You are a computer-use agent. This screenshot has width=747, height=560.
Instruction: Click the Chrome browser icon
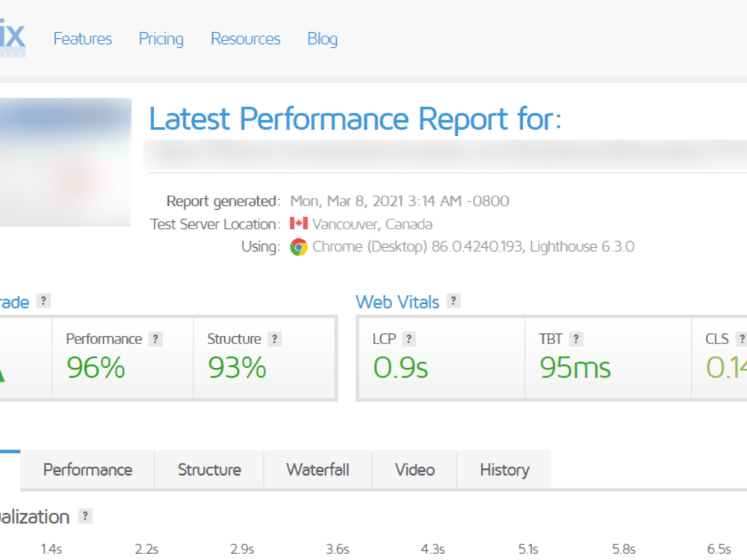[x=298, y=246]
